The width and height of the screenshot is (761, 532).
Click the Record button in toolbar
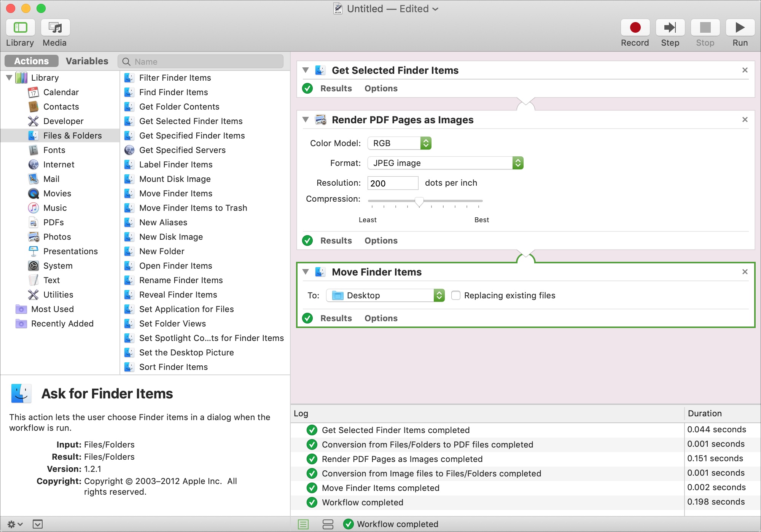coord(635,27)
